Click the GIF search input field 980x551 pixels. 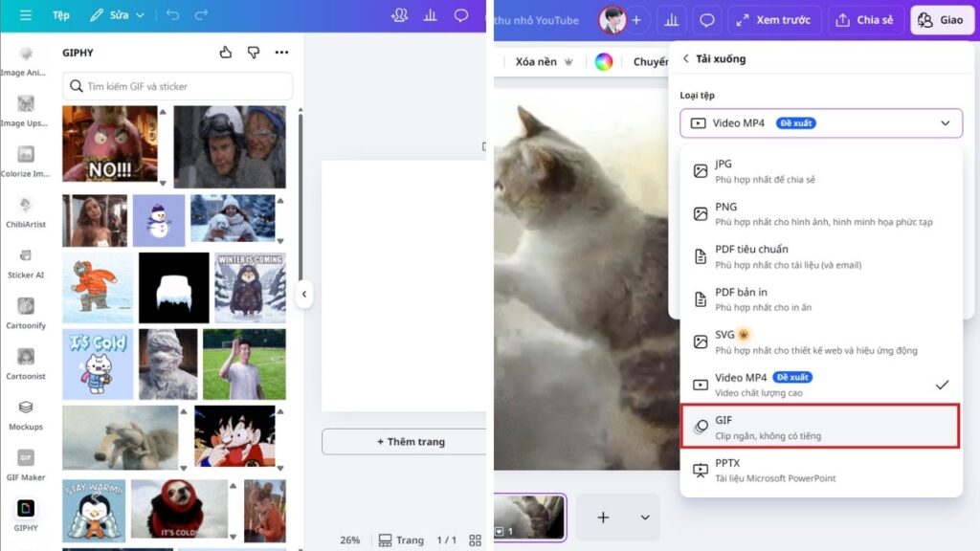[175, 86]
